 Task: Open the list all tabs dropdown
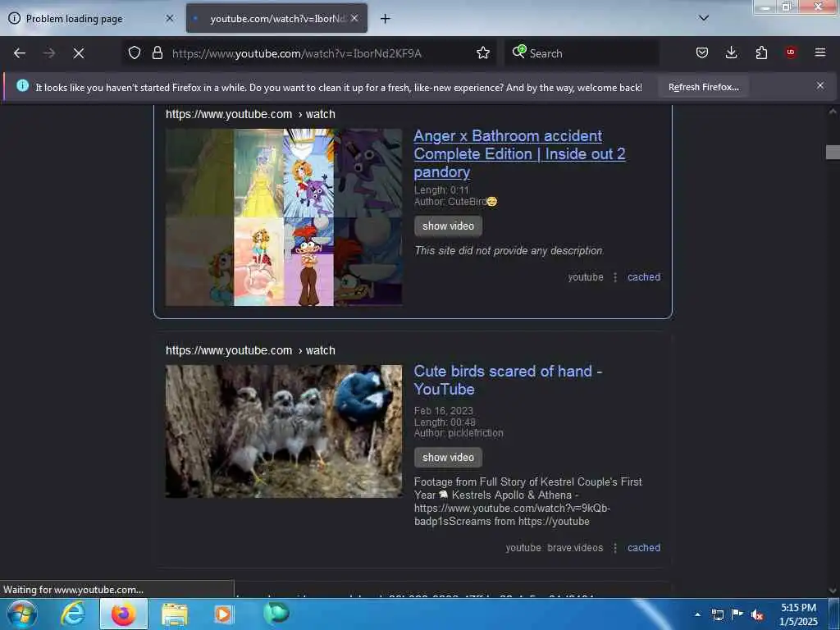tap(704, 18)
